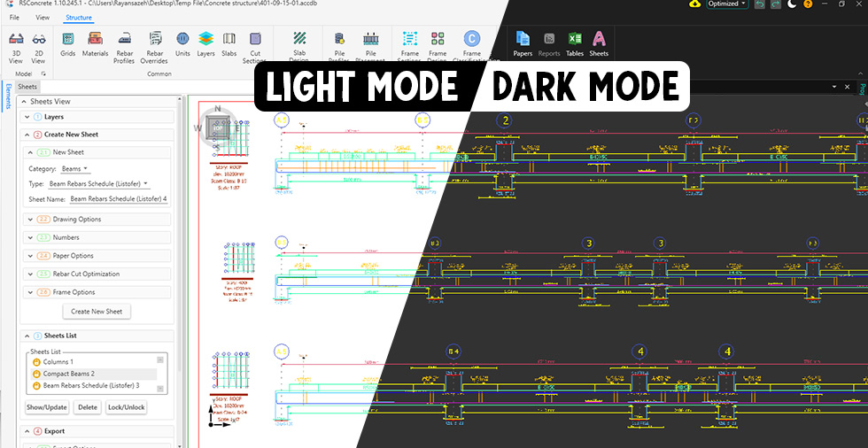The image size is (868, 448).
Task: Open the Layers ribbon tool
Action: [205, 44]
